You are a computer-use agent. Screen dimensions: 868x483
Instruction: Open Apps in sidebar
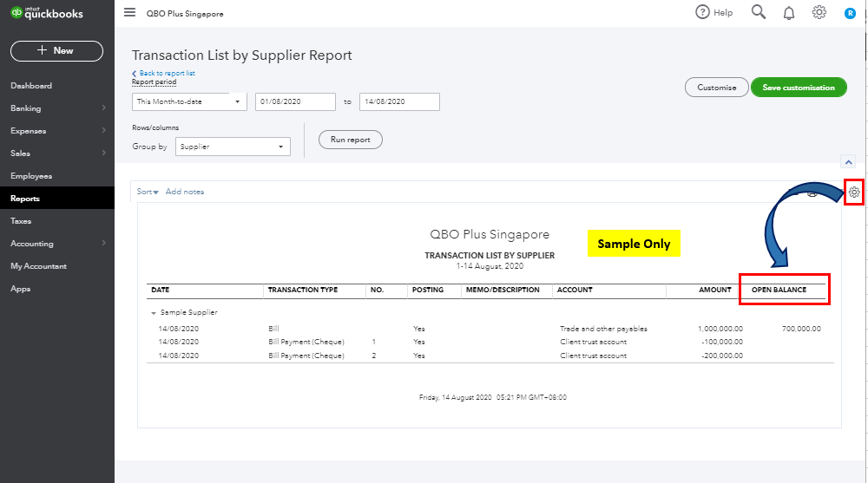coord(21,289)
